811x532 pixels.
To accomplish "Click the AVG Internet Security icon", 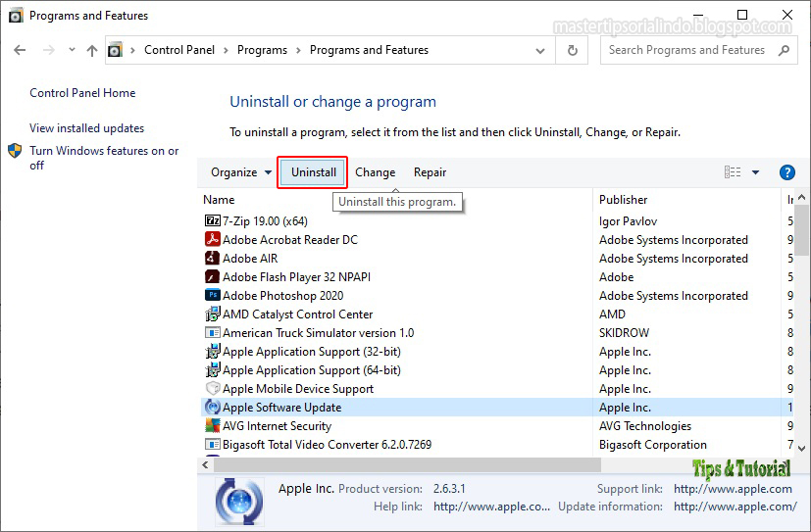I will pyautogui.click(x=213, y=425).
